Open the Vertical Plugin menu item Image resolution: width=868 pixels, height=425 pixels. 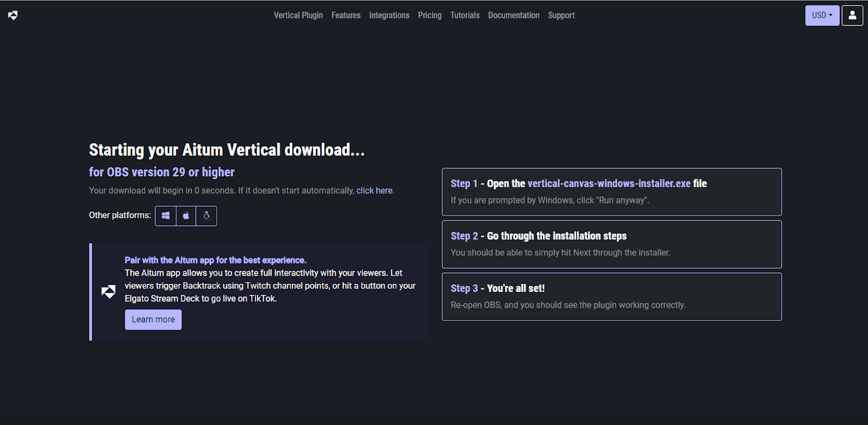point(298,15)
